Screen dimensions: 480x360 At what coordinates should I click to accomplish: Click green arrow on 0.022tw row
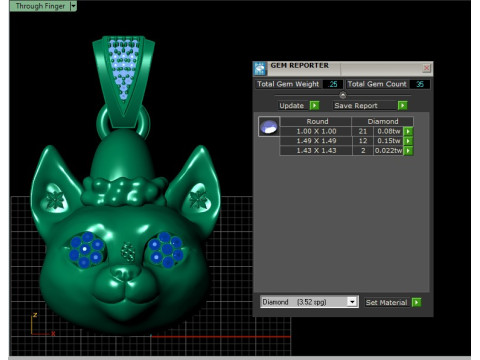click(x=408, y=151)
